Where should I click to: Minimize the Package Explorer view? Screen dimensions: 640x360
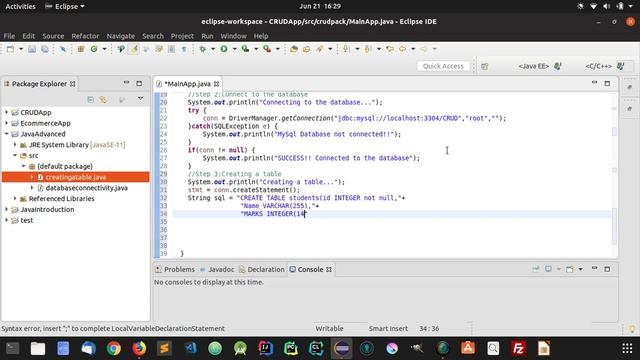pyautogui.click(x=127, y=83)
